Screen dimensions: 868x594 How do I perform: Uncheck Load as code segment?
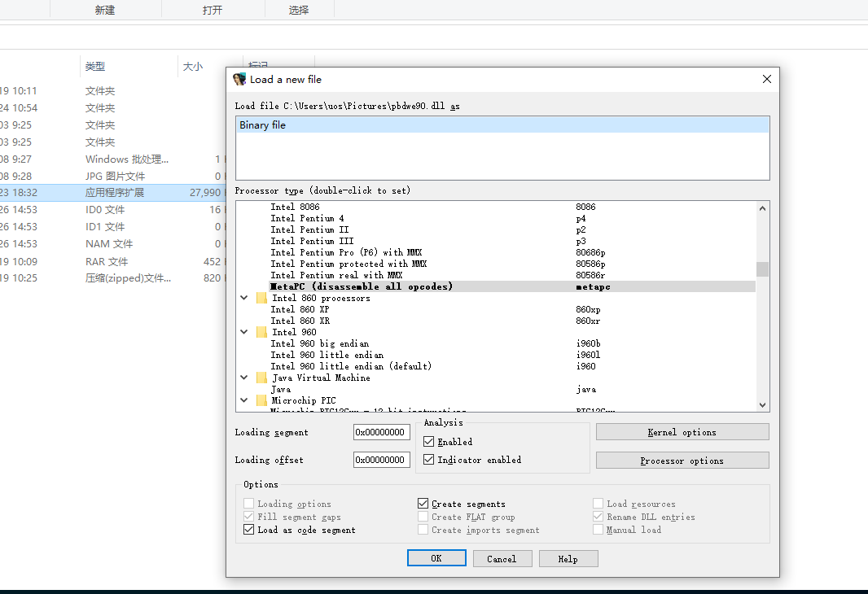tap(249, 529)
